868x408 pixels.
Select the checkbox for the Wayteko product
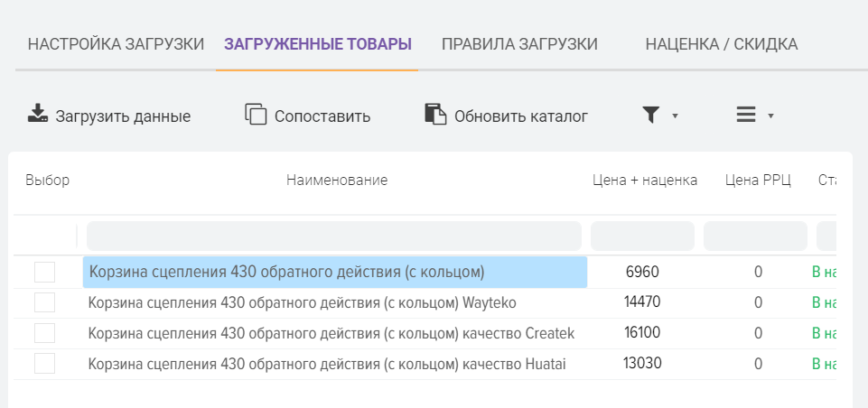tap(44, 302)
